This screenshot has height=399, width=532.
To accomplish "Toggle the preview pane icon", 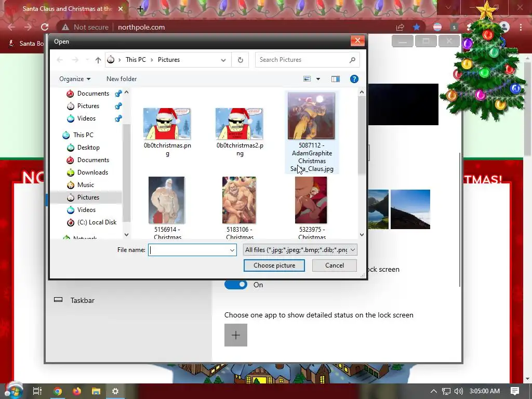I will tap(335, 79).
